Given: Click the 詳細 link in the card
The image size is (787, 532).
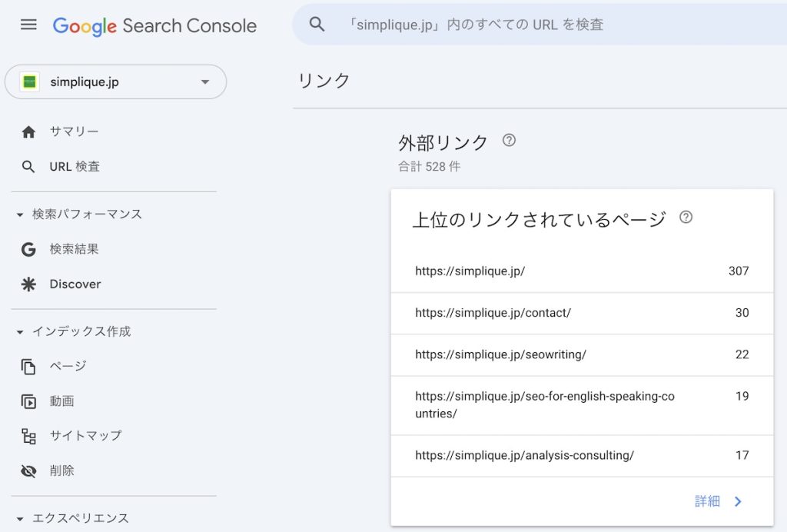Looking at the screenshot, I should [707, 501].
